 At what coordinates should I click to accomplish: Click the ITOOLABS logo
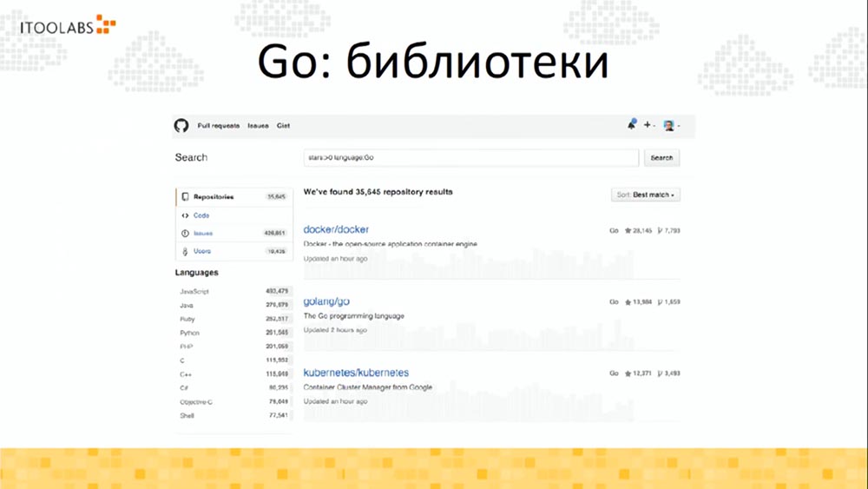click(68, 25)
